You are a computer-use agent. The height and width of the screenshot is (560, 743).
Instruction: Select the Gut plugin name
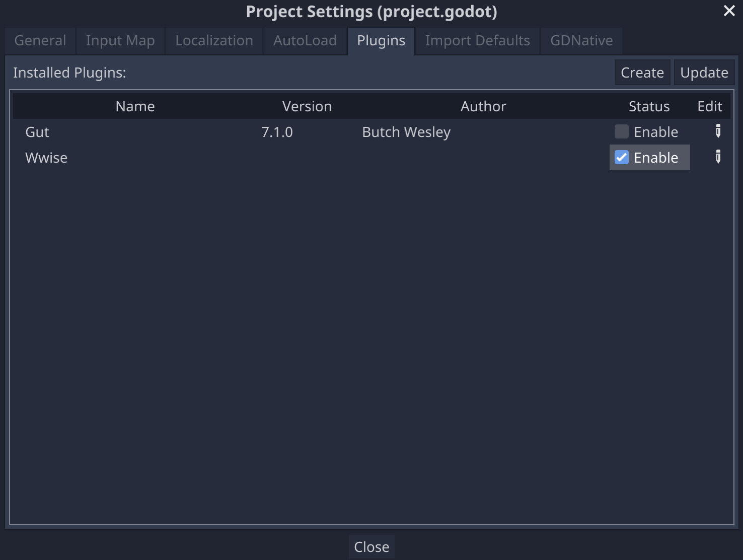click(x=37, y=132)
